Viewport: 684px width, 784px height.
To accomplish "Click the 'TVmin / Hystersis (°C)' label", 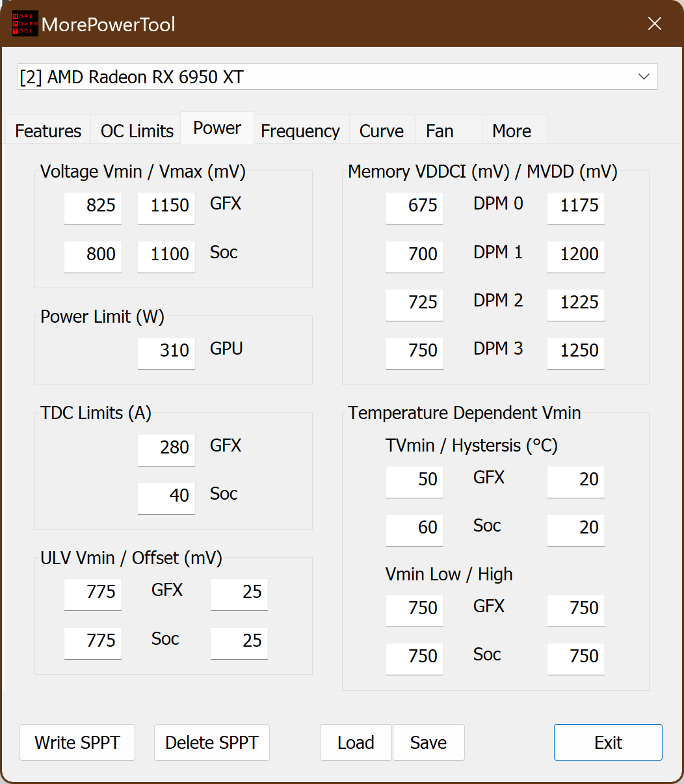I will coord(471,446).
